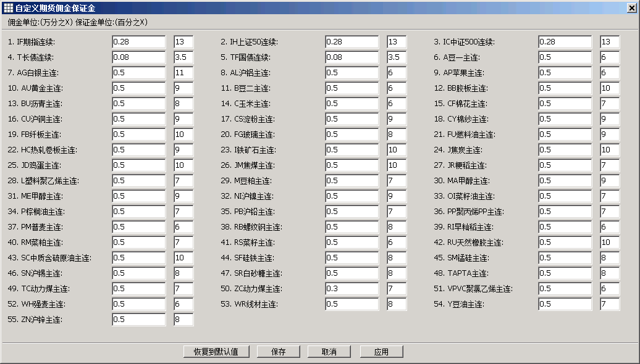
Task: Click the margin field for AG白银主连
Action: click(183, 73)
